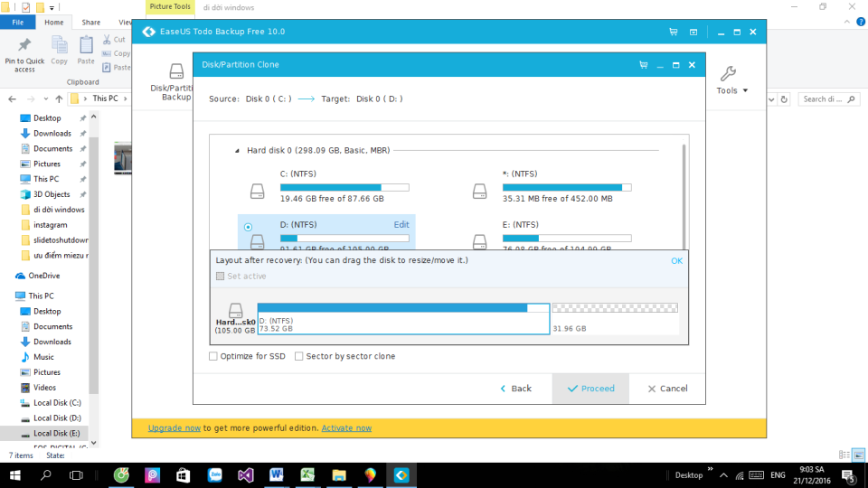Screen dimensions: 868x488
Task: Click the Paste icon in Explorer ribbon
Action: tap(86, 45)
